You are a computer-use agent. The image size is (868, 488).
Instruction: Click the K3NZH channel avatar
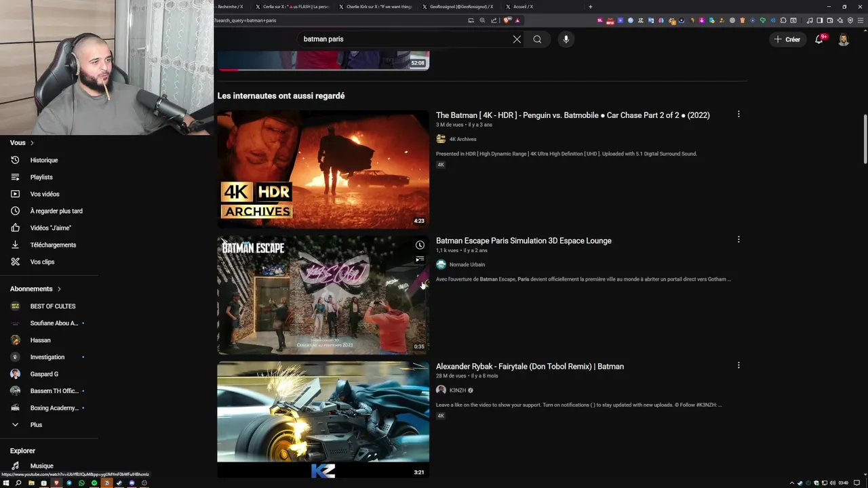441,390
